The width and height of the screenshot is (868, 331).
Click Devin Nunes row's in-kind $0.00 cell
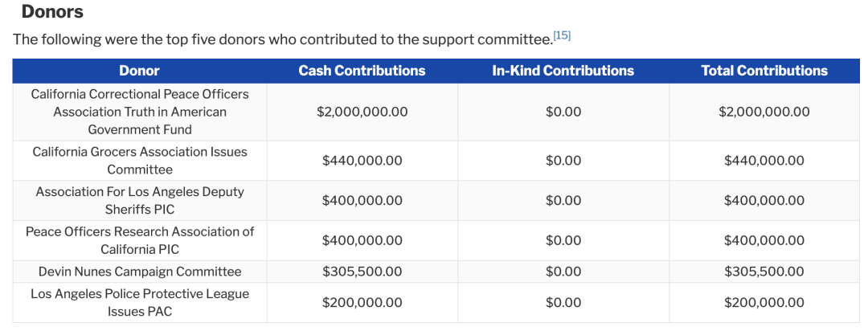click(563, 272)
